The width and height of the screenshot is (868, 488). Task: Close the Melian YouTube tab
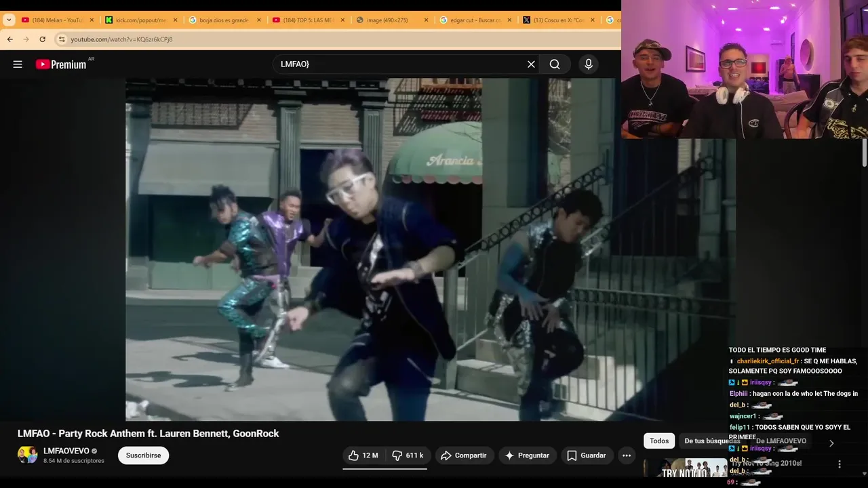pos(92,20)
